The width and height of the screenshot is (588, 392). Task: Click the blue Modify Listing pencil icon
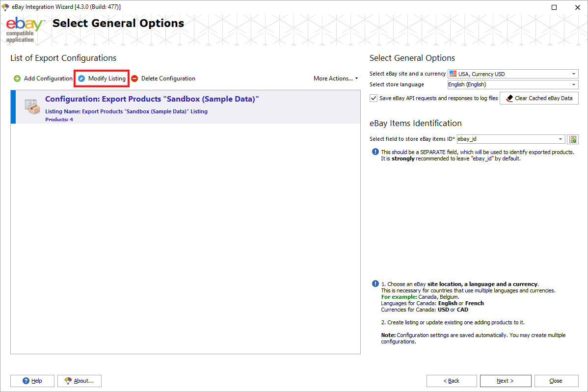pos(81,78)
